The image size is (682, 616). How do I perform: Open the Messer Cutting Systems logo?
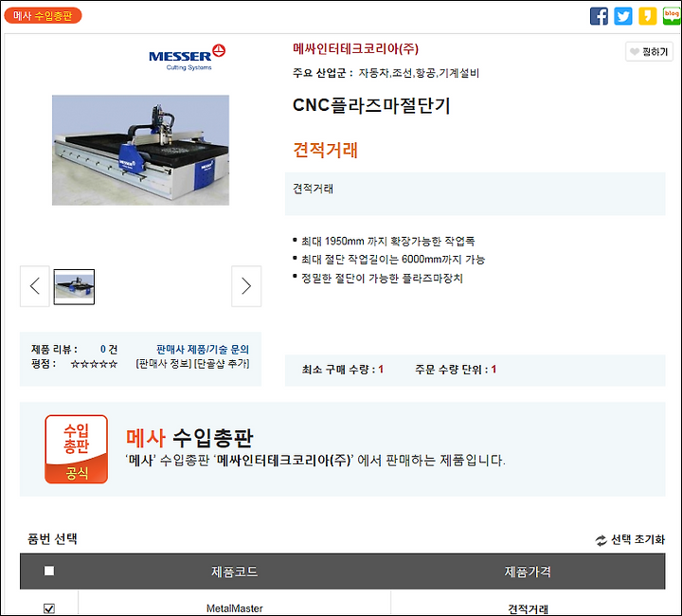pos(187,57)
